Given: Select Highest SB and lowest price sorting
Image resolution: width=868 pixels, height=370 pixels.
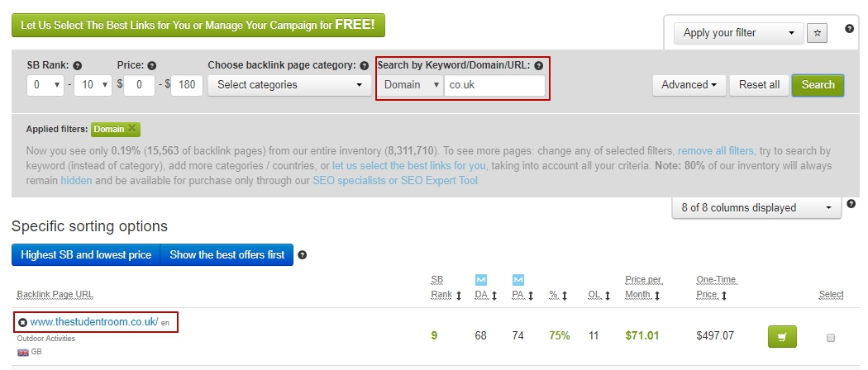Looking at the screenshot, I should [x=86, y=255].
